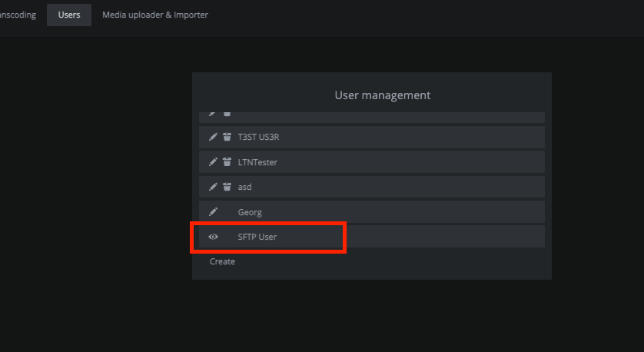
Task: Click the trash icon next to LTNTester
Action: pyautogui.click(x=227, y=162)
